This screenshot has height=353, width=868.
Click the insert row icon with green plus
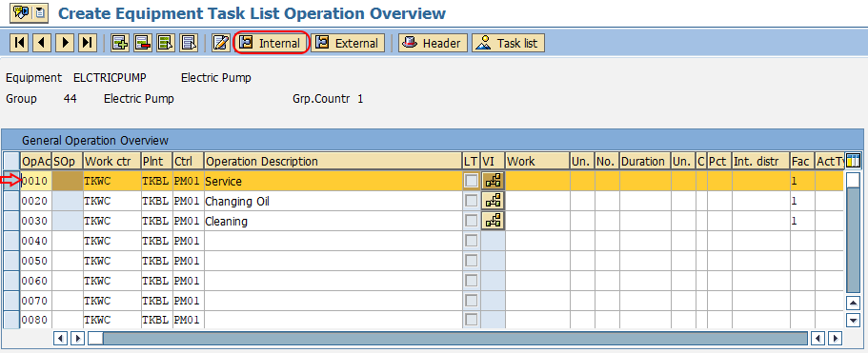coord(120,43)
